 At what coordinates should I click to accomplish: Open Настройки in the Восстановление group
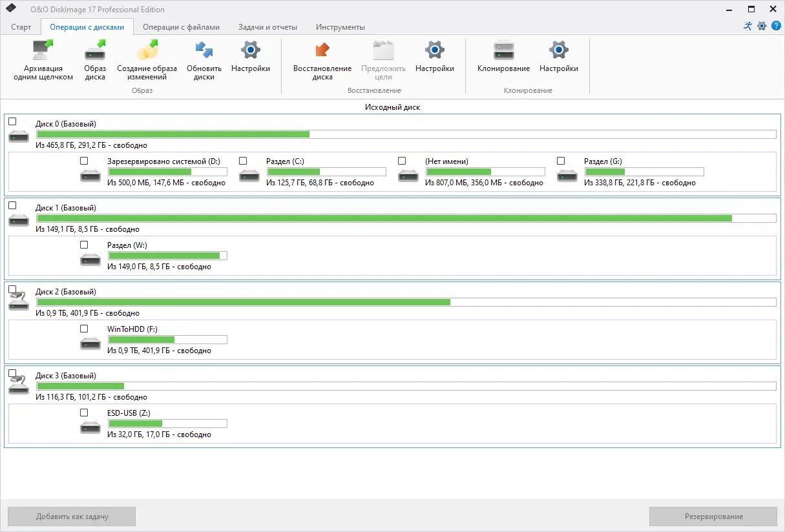pyautogui.click(x=435, y=57)
